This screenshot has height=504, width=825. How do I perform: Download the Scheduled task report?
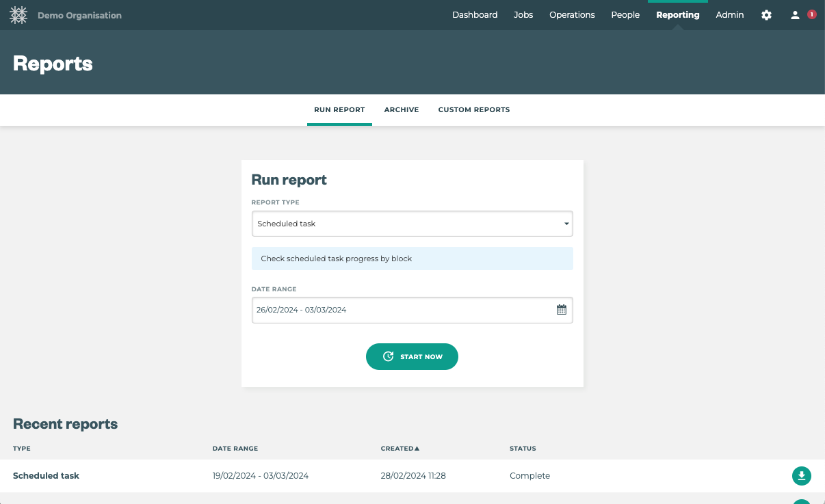(801, 476)
